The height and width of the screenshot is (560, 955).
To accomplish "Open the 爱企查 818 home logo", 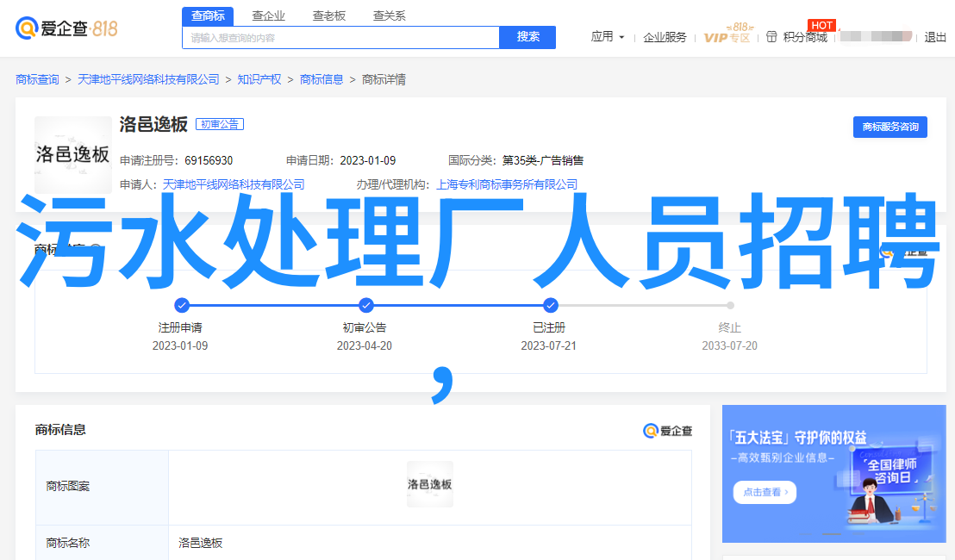I will coord(66,28).
